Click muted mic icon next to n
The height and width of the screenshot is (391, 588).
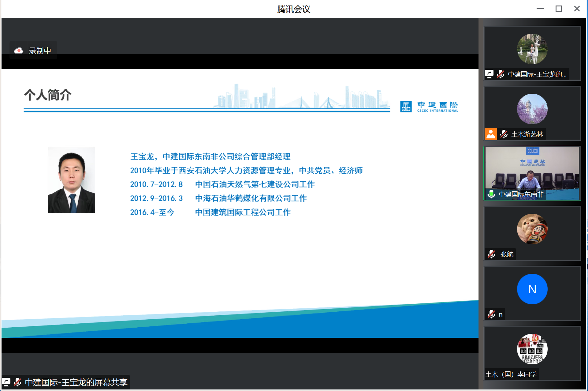click(x=491, y=314)
